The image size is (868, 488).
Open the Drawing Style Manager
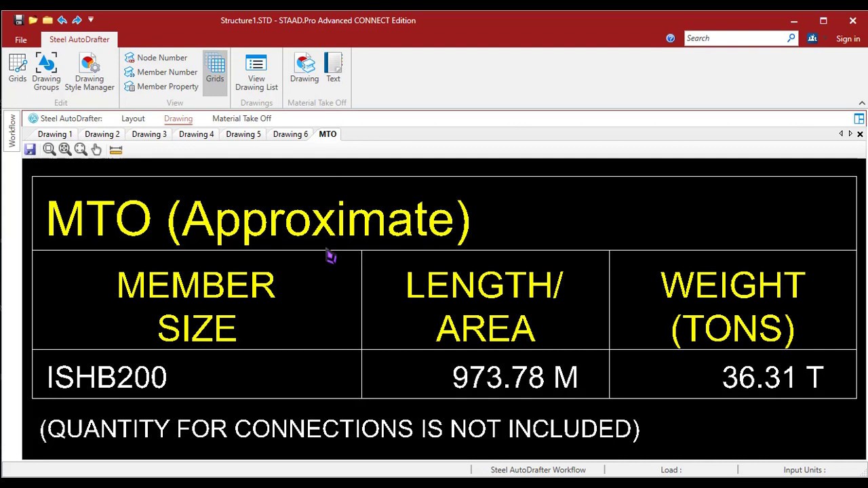tap(90, 73)
